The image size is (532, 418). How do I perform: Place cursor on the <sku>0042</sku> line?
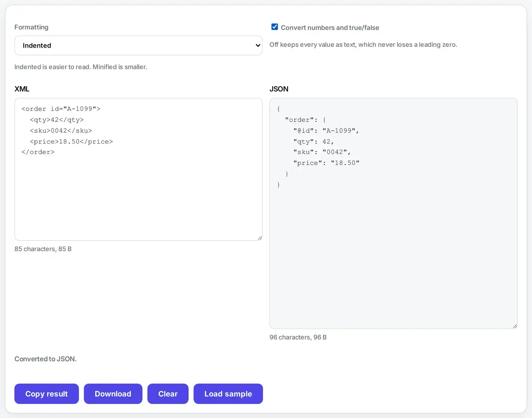click(x=61, y=130)
